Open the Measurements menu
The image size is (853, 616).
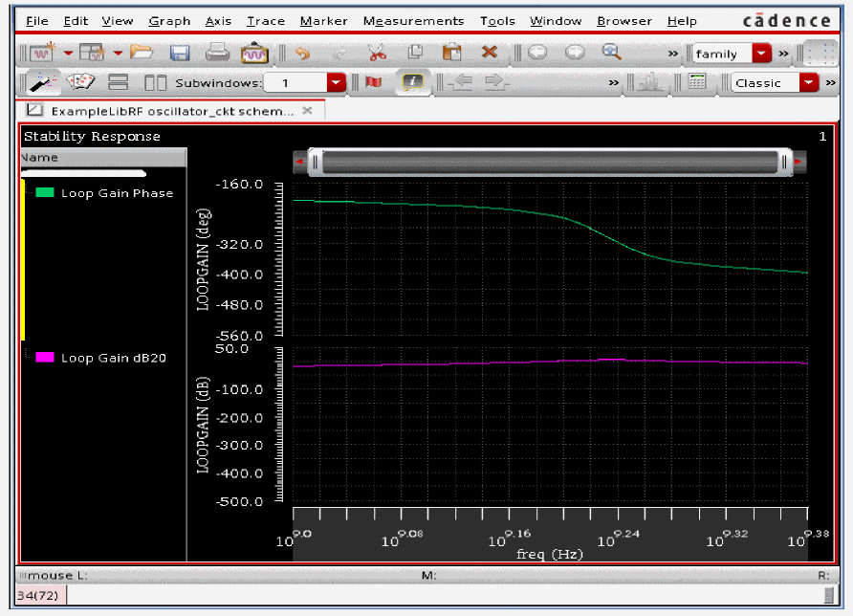tap(413, 21)
